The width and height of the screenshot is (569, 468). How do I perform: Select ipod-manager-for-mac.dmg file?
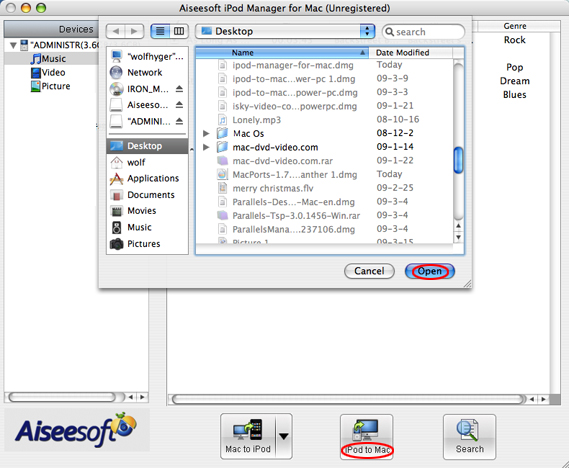tap(324, 65)
